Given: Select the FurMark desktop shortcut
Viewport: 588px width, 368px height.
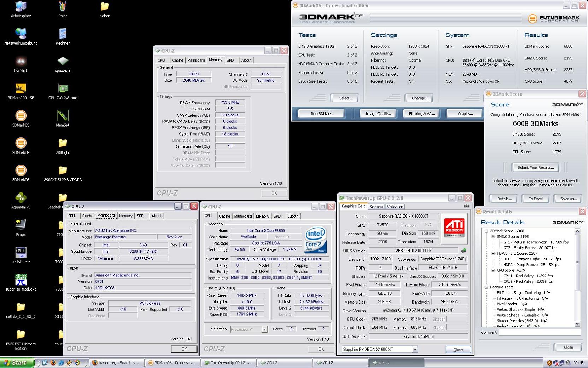Looking at the screenshot, I should point(21,64).
